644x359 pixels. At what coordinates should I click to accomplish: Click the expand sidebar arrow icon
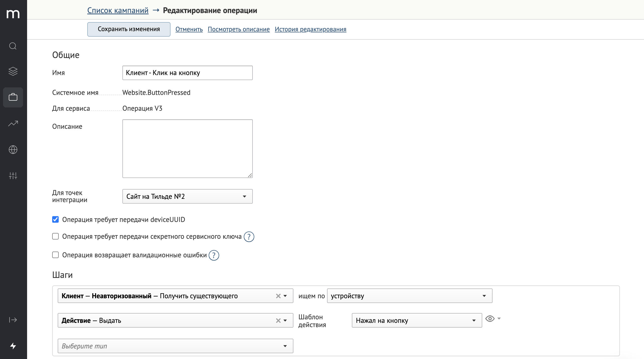(13, 320)
